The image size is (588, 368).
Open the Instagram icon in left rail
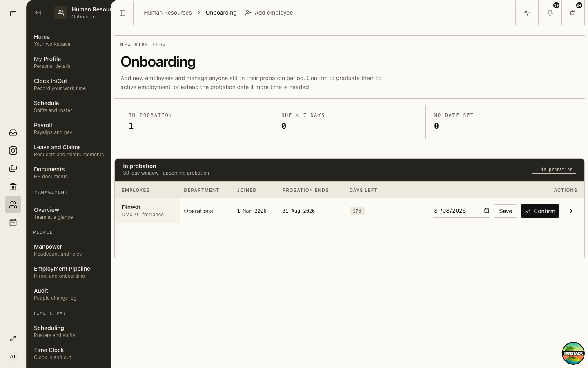[x=13, y=150]
